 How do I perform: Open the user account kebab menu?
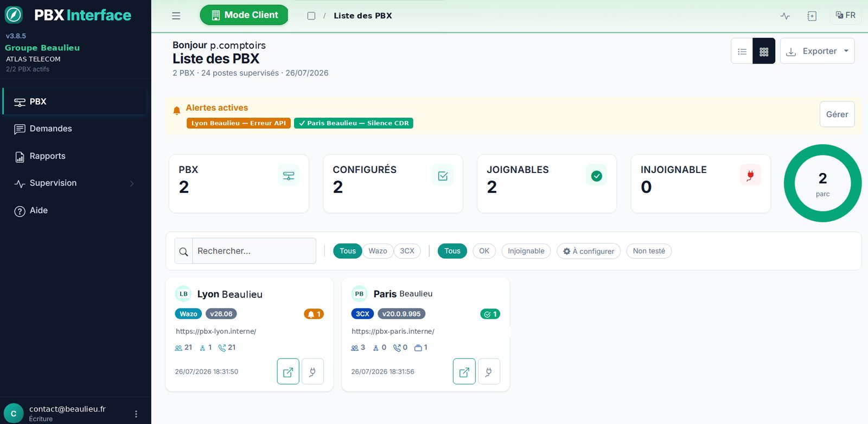[136, 414]
